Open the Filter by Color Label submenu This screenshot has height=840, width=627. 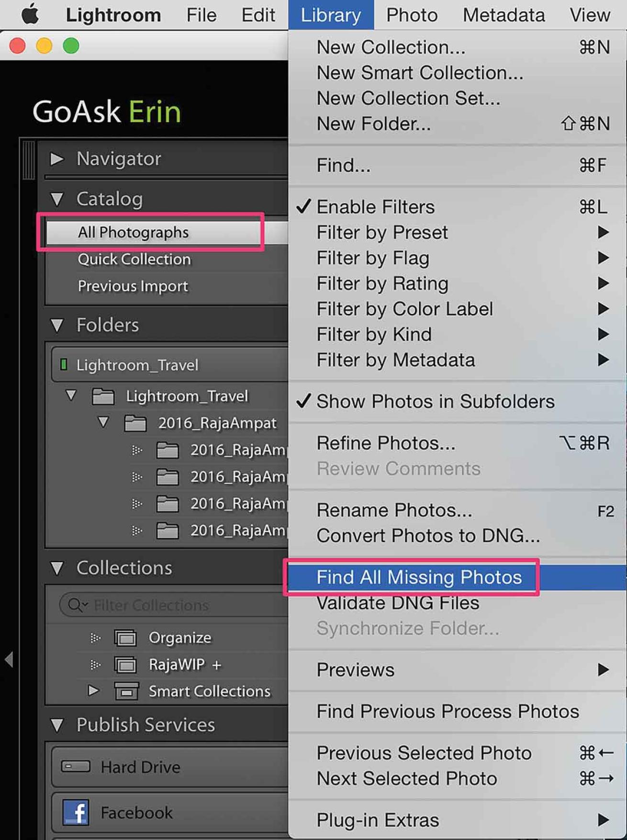[404, 309]
